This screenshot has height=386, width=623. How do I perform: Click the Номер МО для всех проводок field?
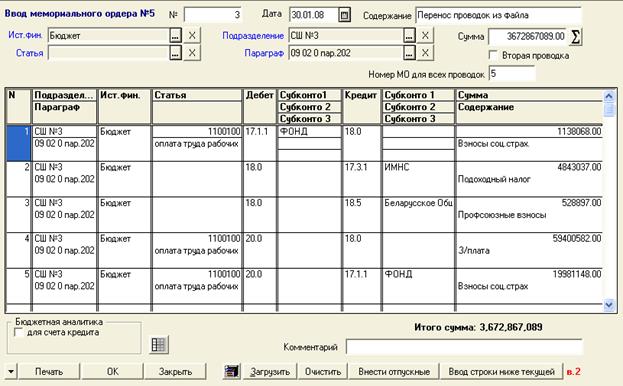[x=512, y=73]
